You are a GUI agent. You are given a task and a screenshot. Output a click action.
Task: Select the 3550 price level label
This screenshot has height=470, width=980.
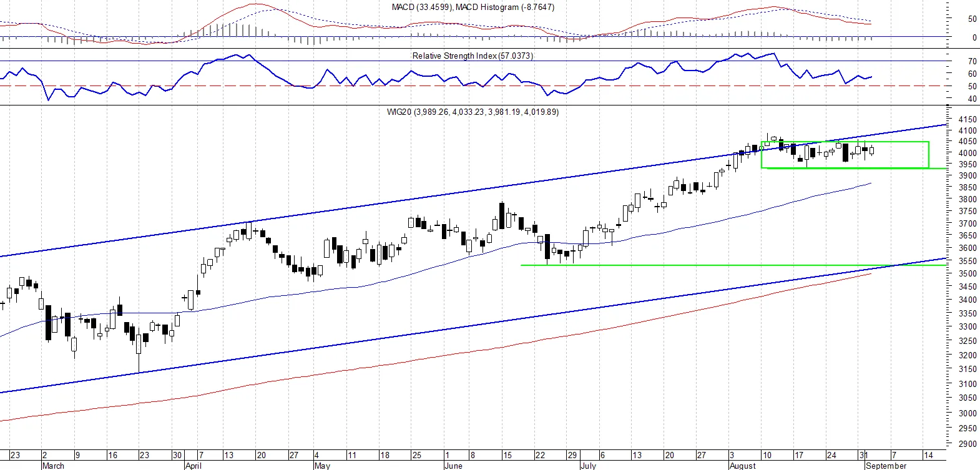pyautogui.click(x=968, y=262)
